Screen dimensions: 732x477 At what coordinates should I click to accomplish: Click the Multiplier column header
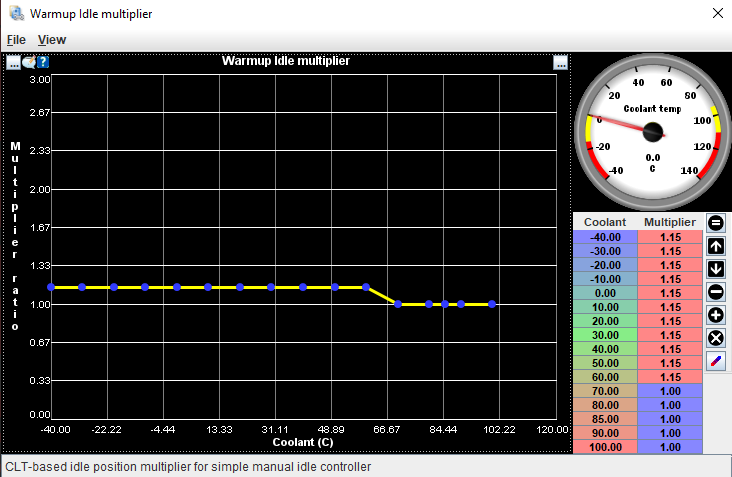(670, 222)
